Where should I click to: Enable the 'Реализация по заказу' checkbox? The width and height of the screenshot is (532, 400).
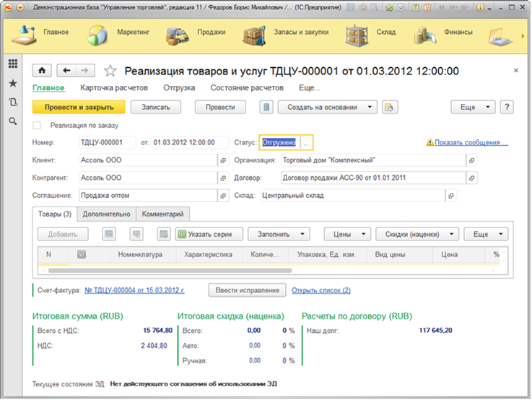[38, 126]
